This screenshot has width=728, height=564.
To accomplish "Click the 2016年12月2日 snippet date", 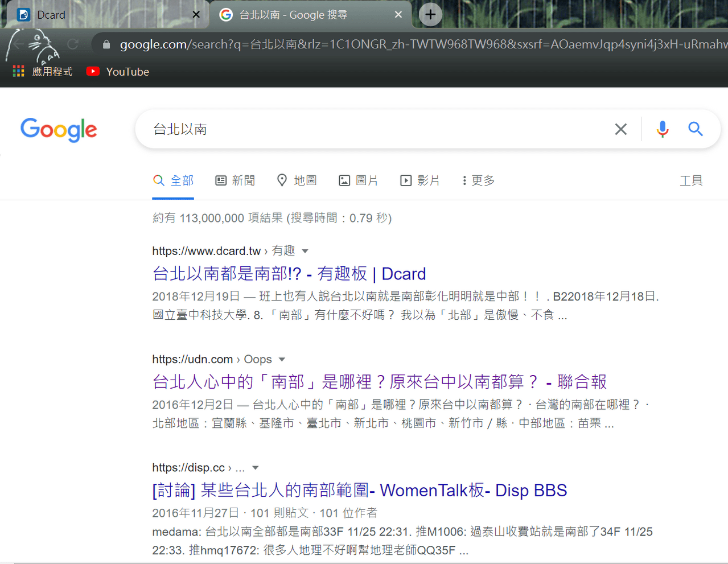I will point(193,405).
